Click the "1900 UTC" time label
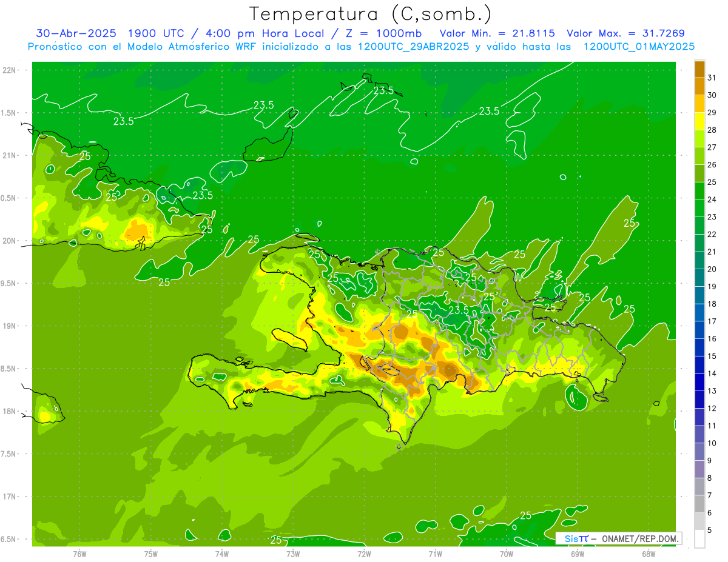Screen dimensions: 728x562 [x=159, y=33]
